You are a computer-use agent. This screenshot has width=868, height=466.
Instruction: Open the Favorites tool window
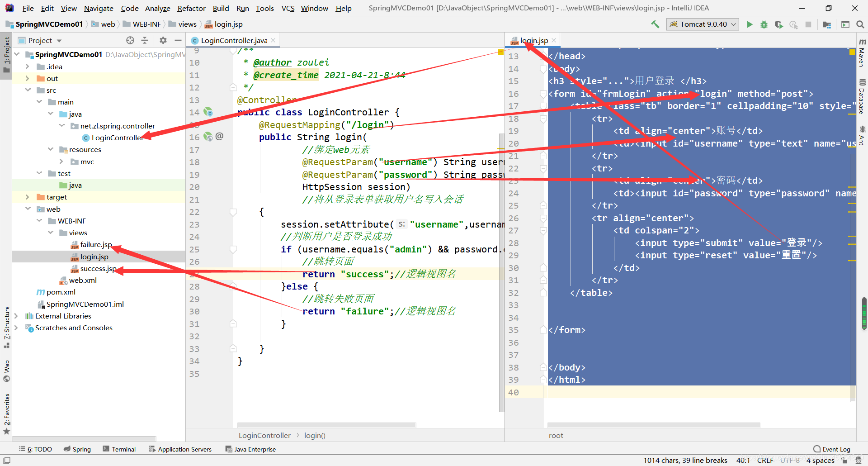pos(7,414)
